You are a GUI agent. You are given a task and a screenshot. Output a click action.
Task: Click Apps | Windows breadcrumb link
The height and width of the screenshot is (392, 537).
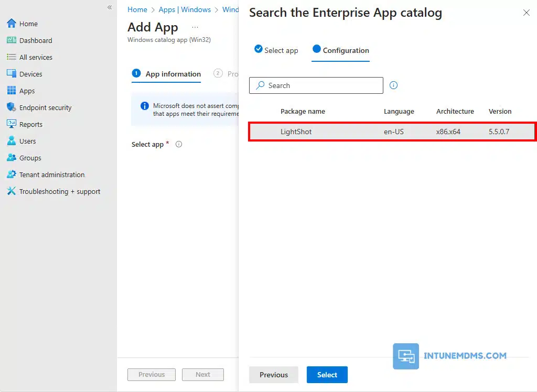[185, 9]
